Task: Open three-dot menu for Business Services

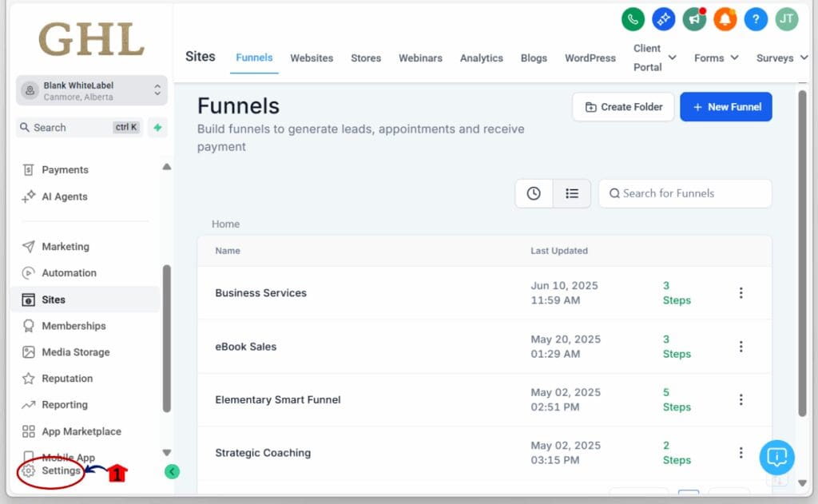Action: [x=741, y=293]
